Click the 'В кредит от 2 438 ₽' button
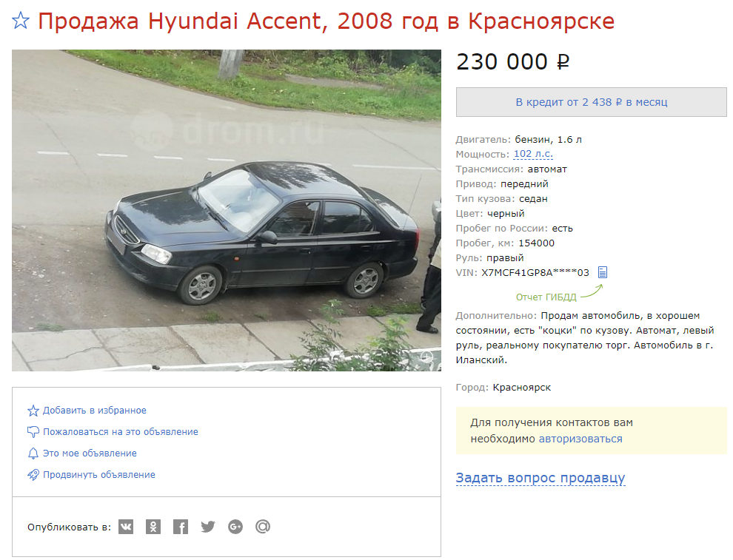This screenshot has width=733, height=560. [592, 102]
